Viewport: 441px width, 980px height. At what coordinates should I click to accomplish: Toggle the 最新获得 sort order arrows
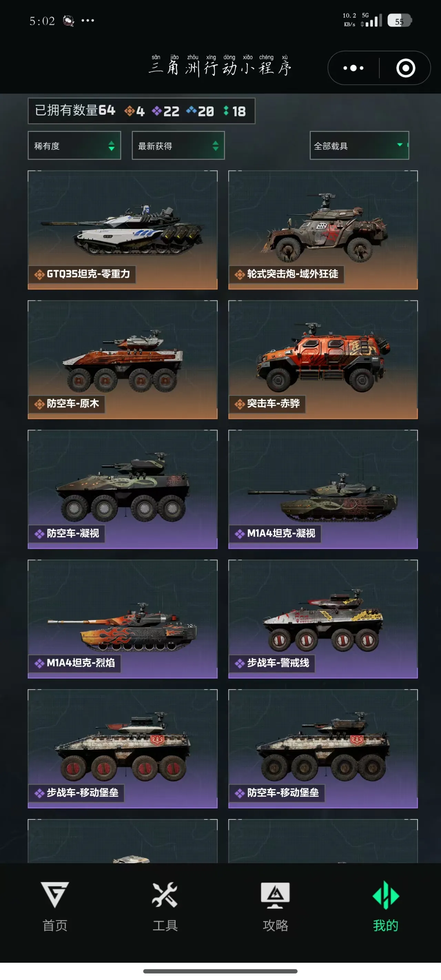coord(215,146)
